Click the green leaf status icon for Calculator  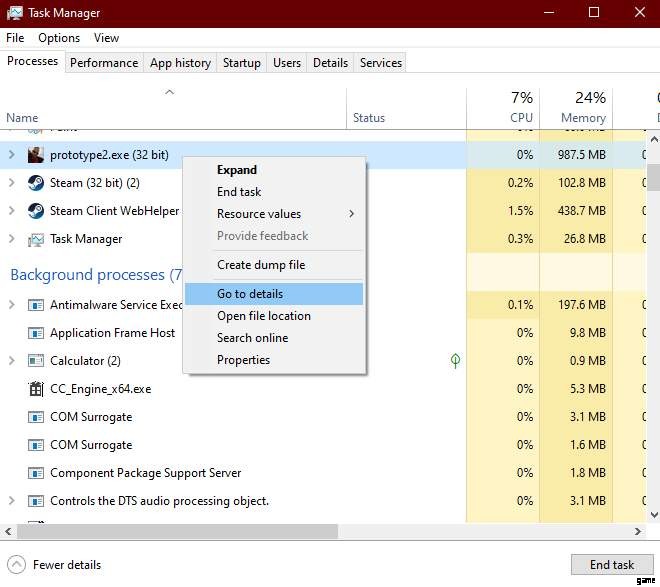(x=455, y=361)
